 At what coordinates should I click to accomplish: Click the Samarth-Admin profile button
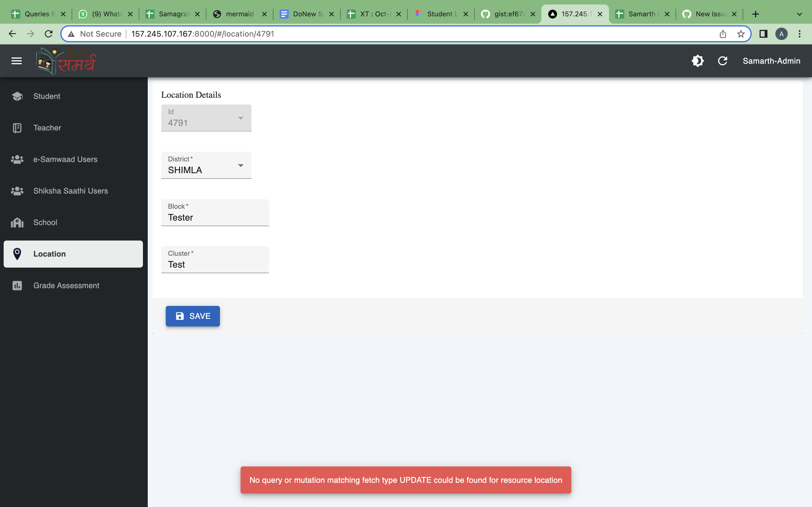click(771, 61)
